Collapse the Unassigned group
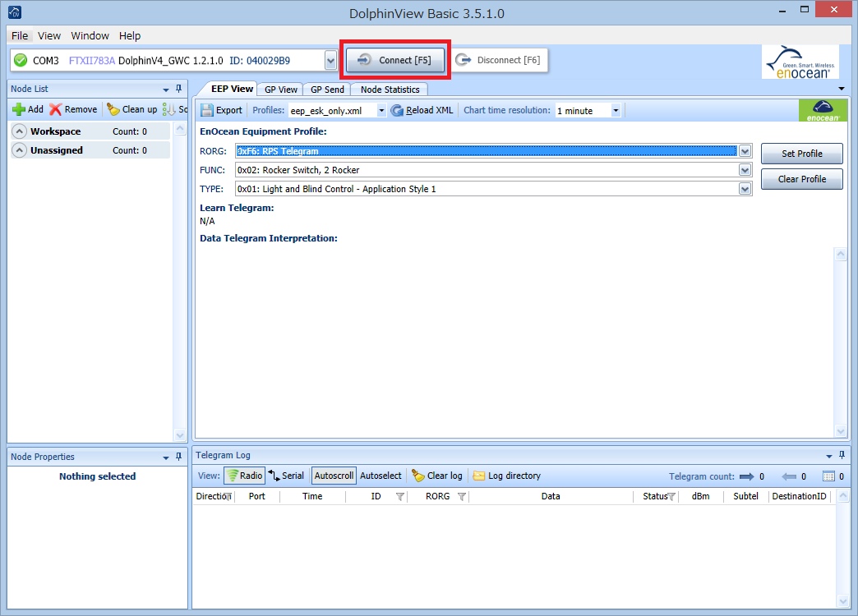Image resolution: width=858 pixels, height=616 pixels. pos(19,150)
